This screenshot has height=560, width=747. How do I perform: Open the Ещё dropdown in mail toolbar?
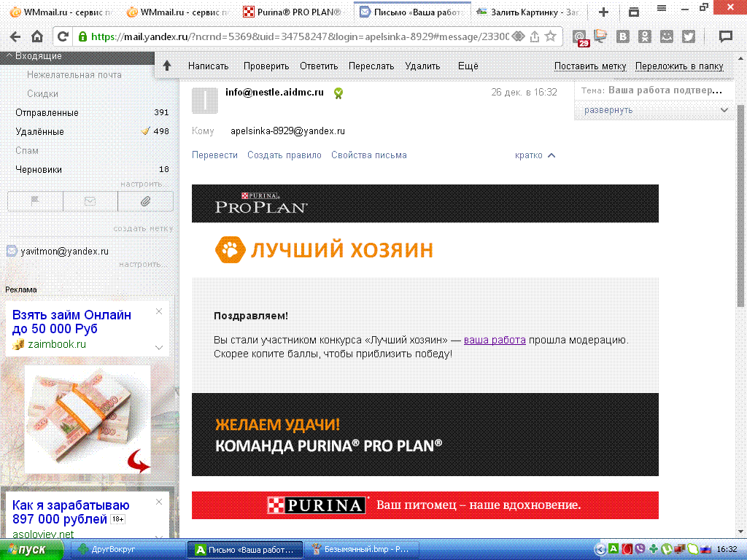(468, 66)
